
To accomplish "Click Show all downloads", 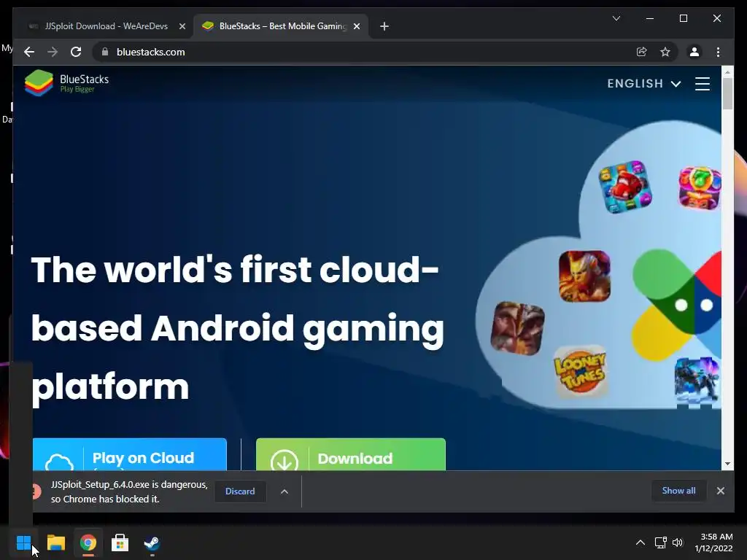I will [x=678, y=491].
